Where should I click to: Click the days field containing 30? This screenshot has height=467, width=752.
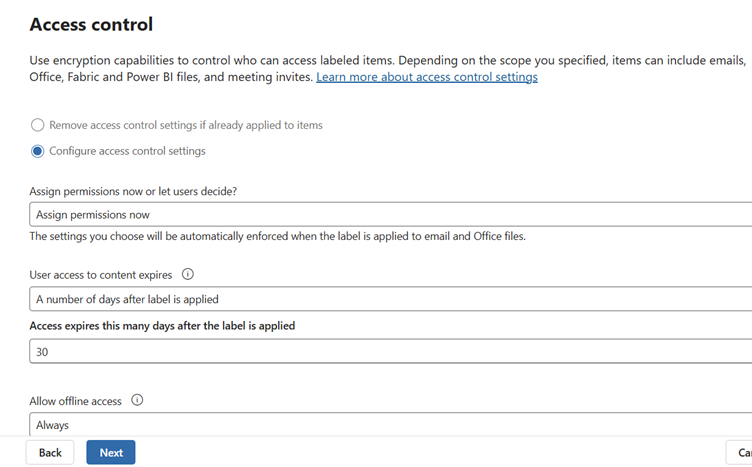click(x=390, y=352)
